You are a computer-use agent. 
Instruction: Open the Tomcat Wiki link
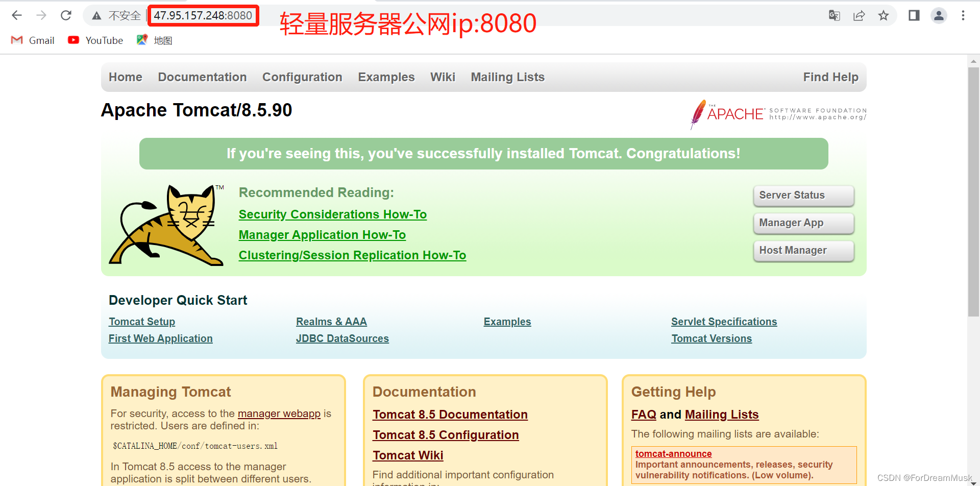[x=408, y=455]
